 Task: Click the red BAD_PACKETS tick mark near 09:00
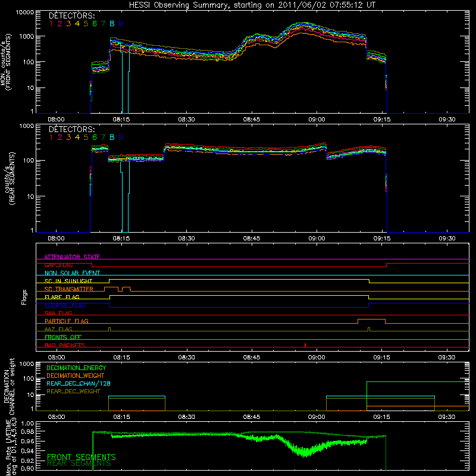(x=305, y=345)
